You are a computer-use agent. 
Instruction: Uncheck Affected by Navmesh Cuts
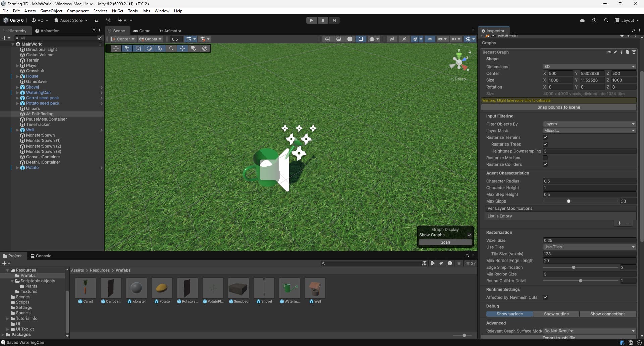click(x=545, y=297)
